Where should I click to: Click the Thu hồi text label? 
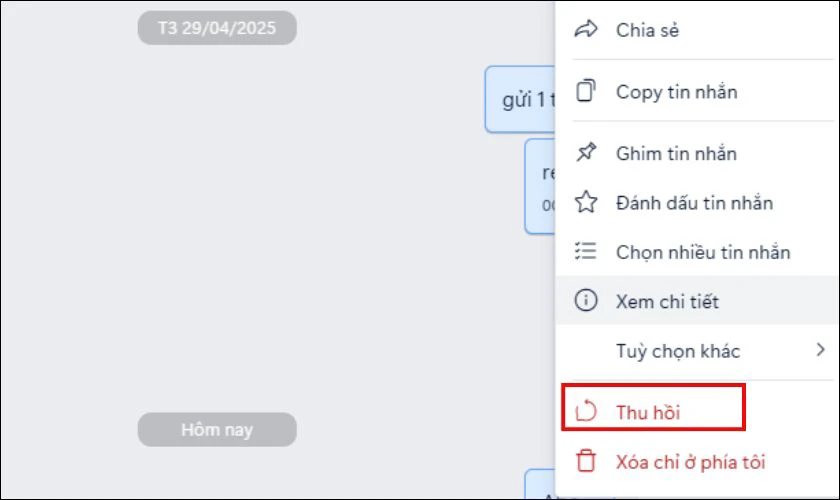[648, 412]
